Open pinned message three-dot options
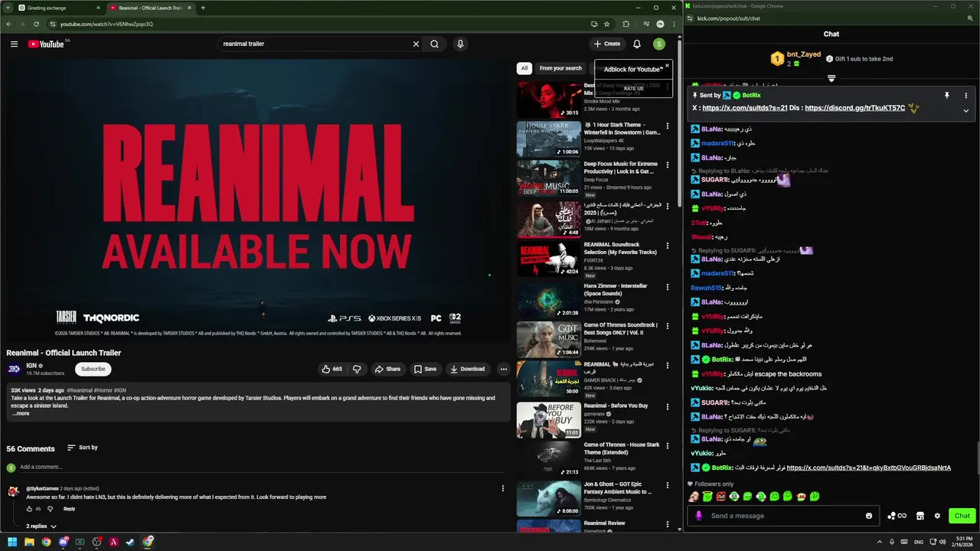 coord(965,96)
